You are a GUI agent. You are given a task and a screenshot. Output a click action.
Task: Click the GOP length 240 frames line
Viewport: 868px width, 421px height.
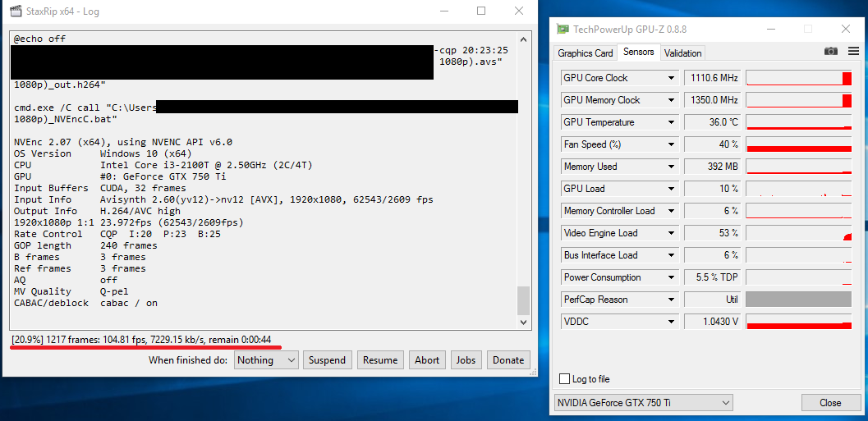85,245
